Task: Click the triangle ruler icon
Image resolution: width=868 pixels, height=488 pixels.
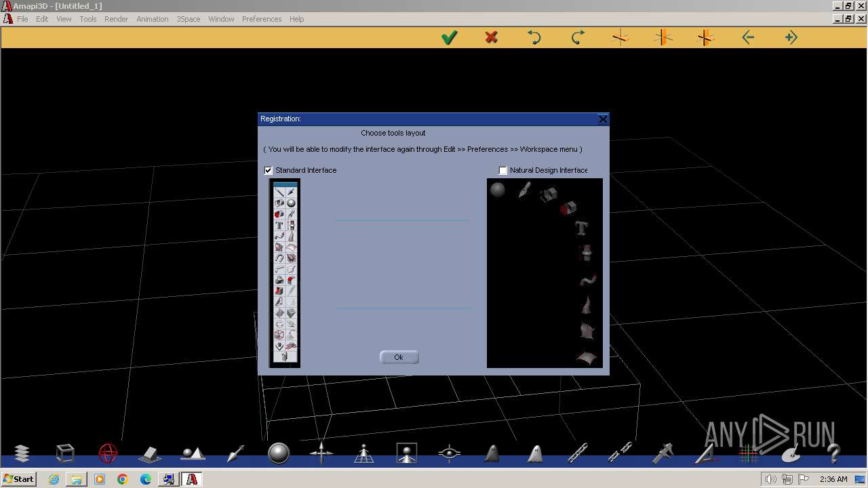Action: (705, 453)
